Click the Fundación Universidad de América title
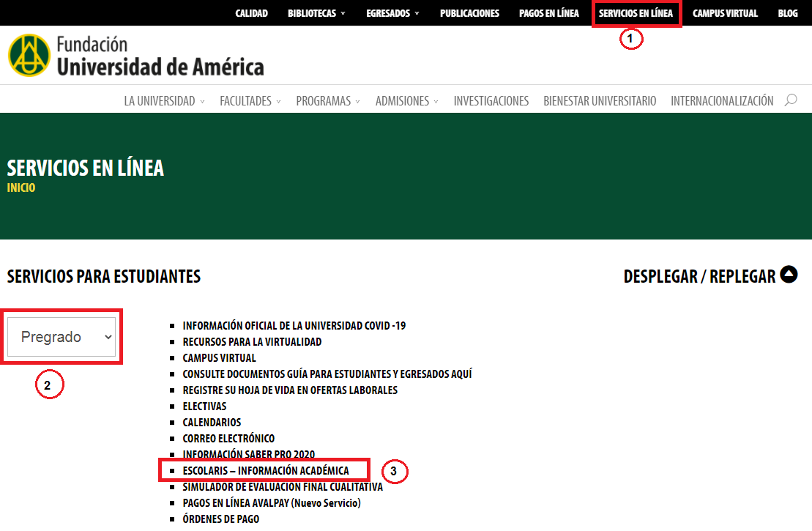 160,56
